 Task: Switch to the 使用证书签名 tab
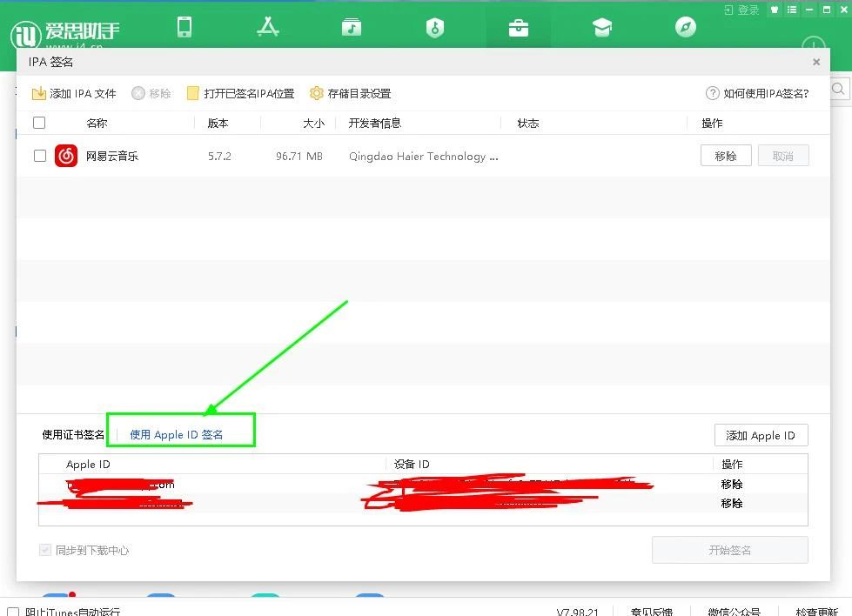[x=73, y=434]
